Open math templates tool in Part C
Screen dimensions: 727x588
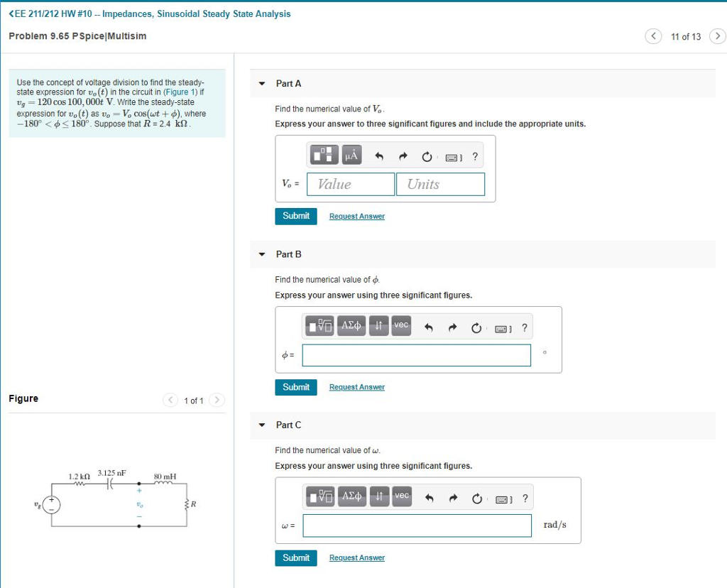tap(320, 496)
